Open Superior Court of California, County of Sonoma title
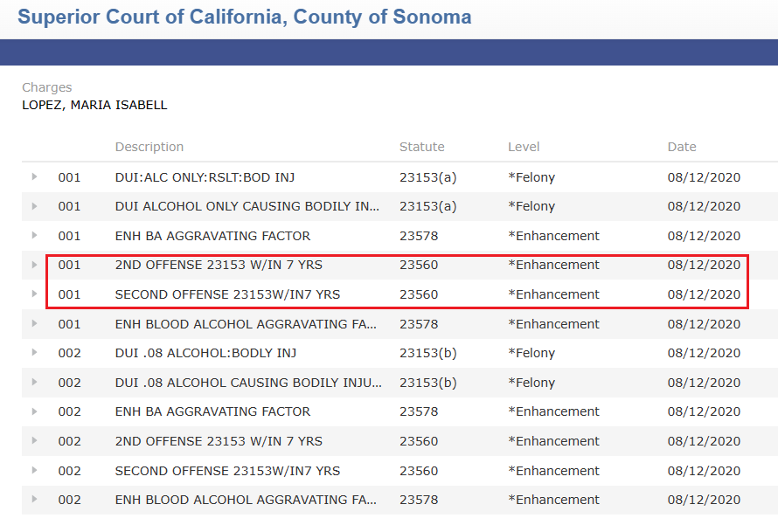Viewport: 778px width, 532px height. point(245,17)
